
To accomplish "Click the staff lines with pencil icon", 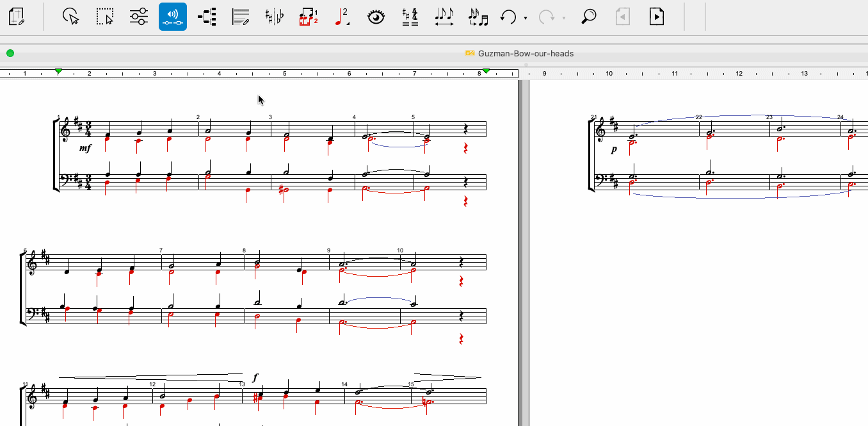I will 241,16.
